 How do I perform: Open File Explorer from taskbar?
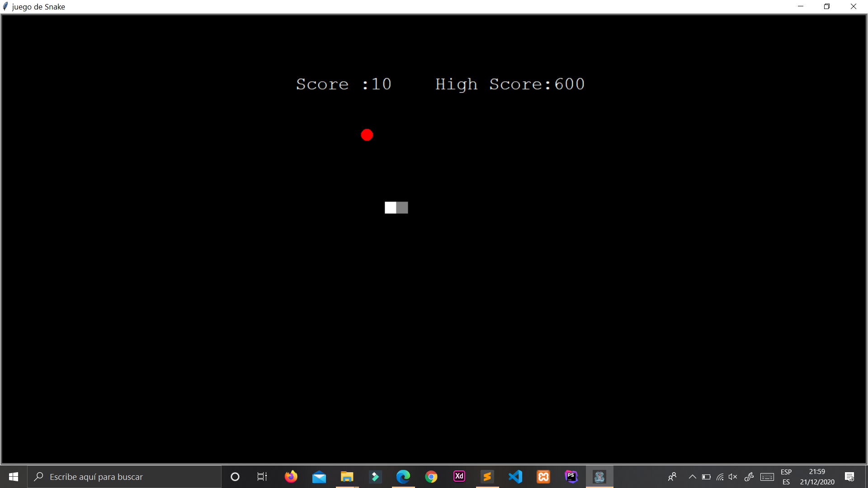point(347,477)
